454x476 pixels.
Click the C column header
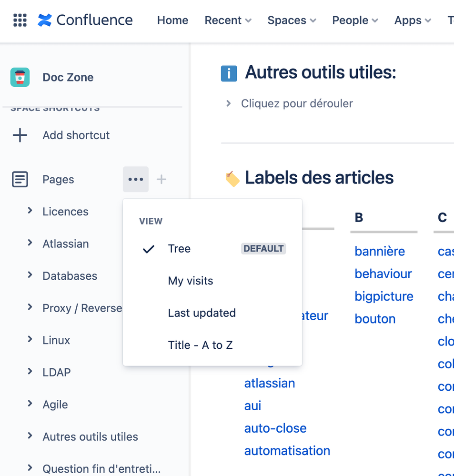(x=442, y=217)
